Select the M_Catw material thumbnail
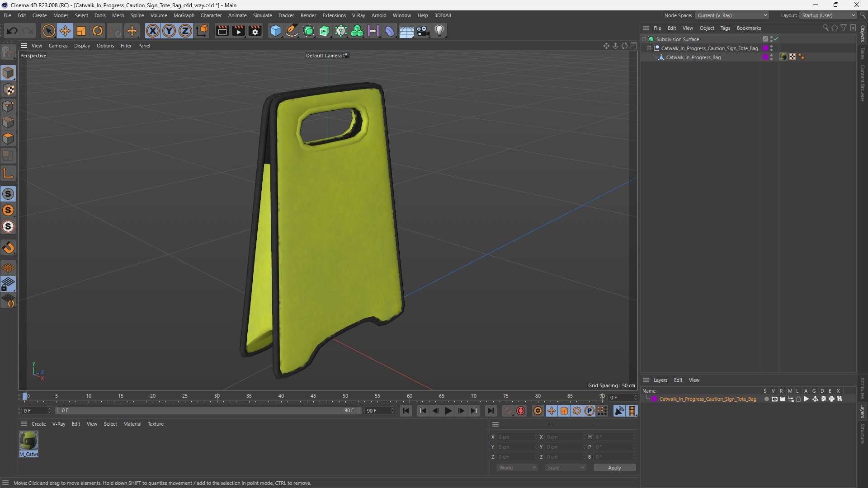Screen dimensions: 868x488 [x=28, y=444]
